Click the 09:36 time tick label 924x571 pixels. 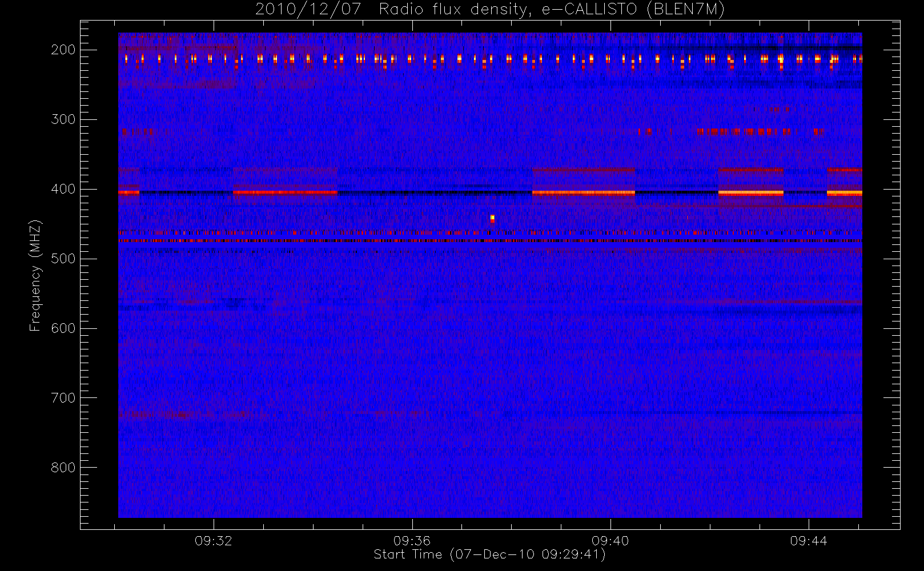coord(412,541)
